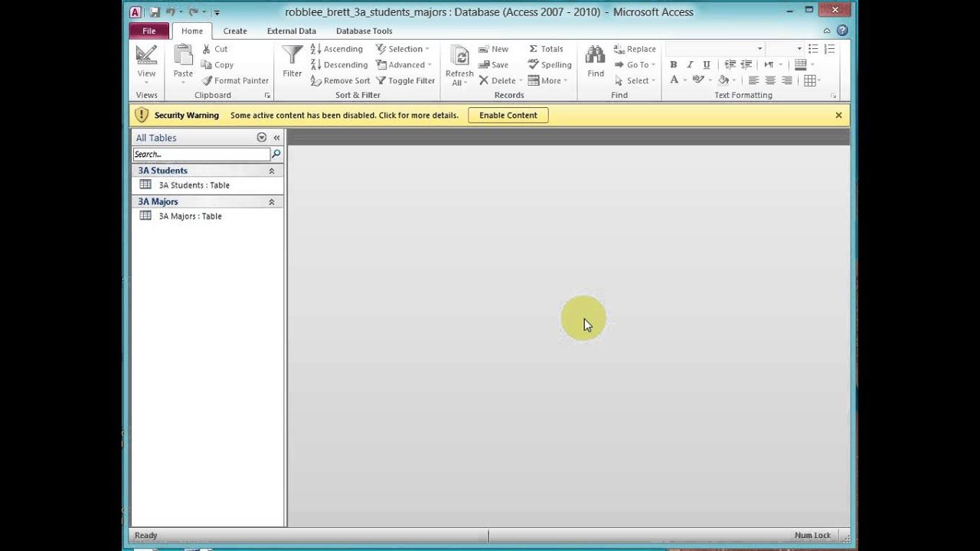This screenshot has width=980, height=551.
Task: Toggle center text alignment
Action: (x=770, y=80)
